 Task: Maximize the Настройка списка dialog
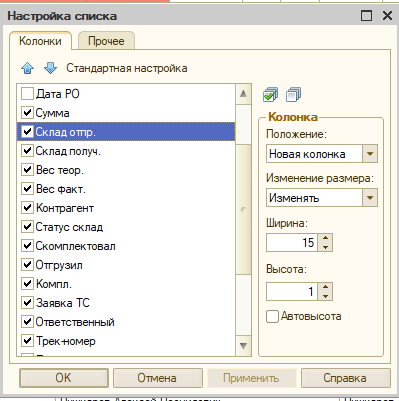click(x=367, y=16)
